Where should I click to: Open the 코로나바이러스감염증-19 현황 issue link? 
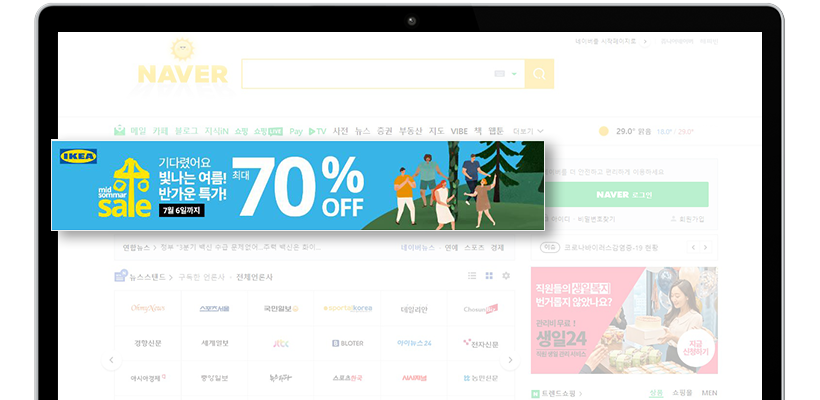coord(611,247)
